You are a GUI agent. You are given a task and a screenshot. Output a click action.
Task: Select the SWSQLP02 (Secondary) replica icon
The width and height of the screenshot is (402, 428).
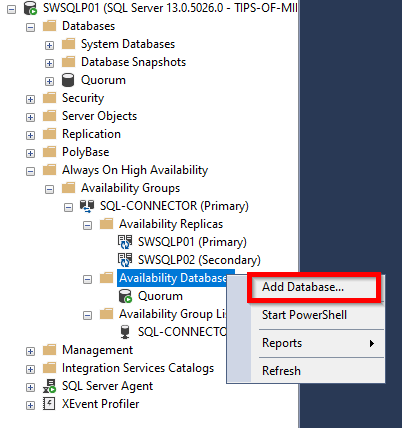pos(125,260)
